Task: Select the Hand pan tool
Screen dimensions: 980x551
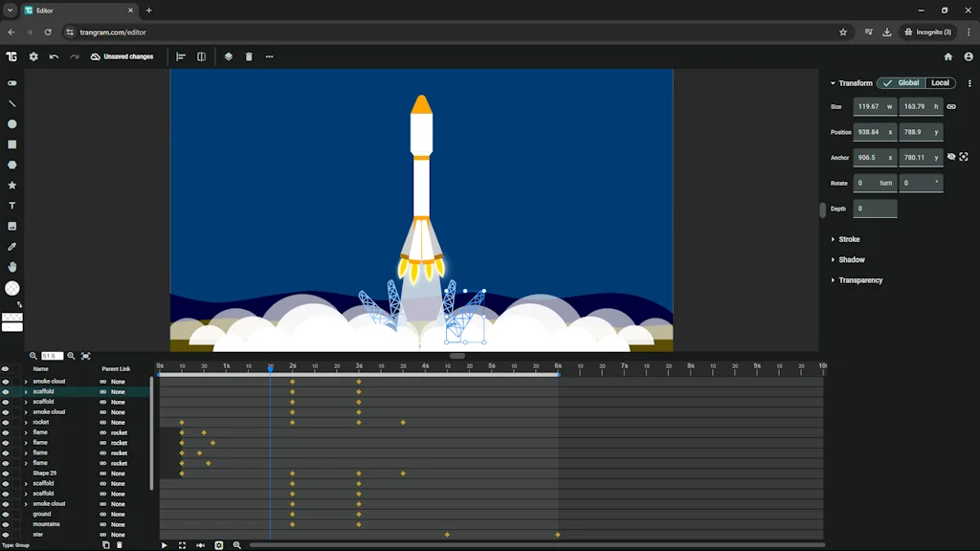Action: [11, 267]
